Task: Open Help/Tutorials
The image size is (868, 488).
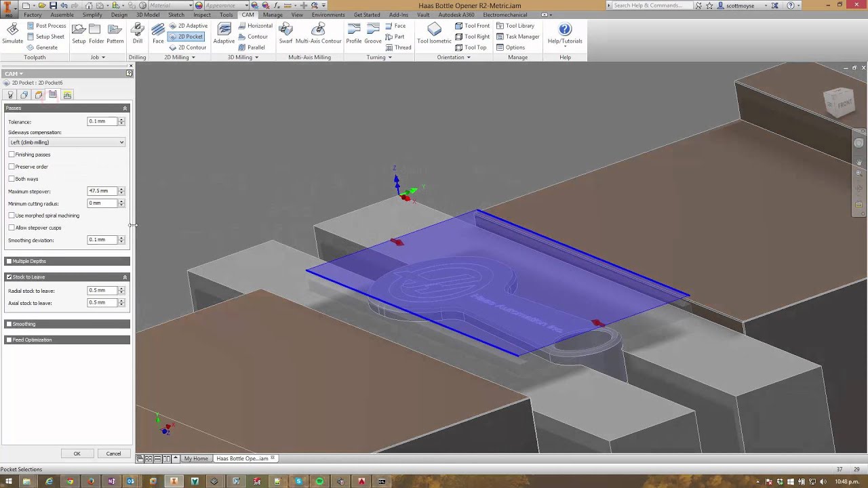Action: tap(565, 33)
